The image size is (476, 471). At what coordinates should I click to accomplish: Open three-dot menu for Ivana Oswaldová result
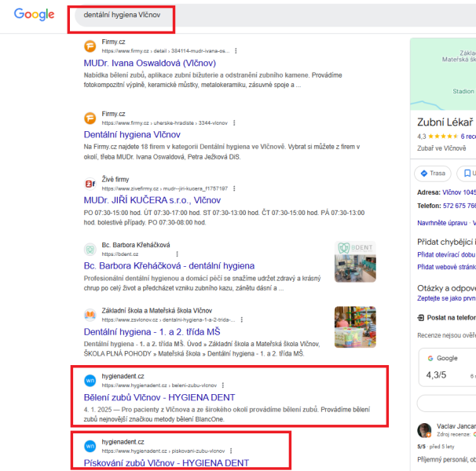236,51
